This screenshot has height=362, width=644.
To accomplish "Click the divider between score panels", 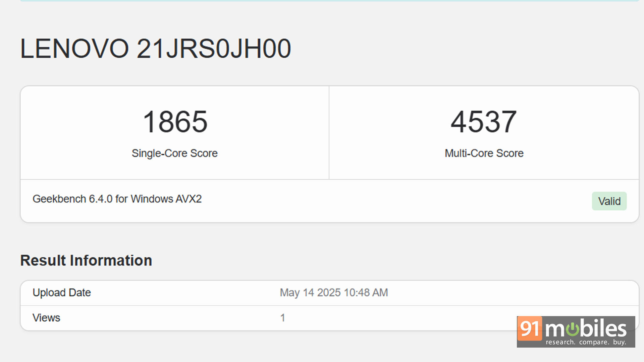I will 329,132.
